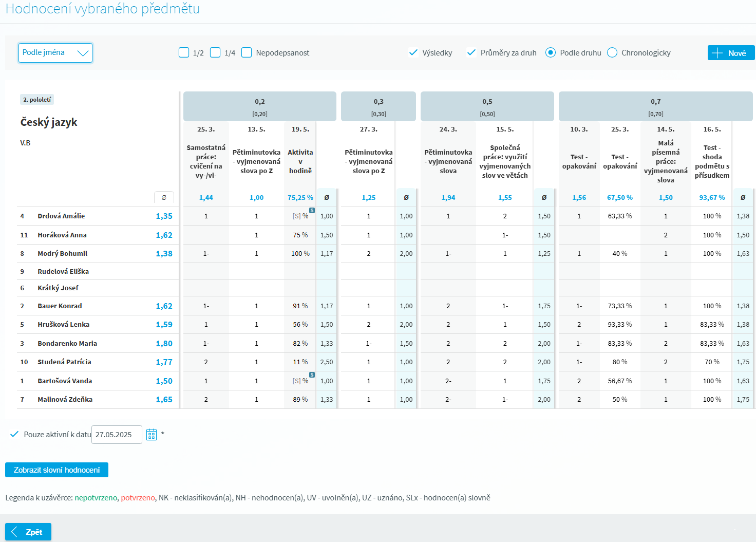Select student Hrušková Lenka
The image size is (756, 542).
click(x=64, y=324)
